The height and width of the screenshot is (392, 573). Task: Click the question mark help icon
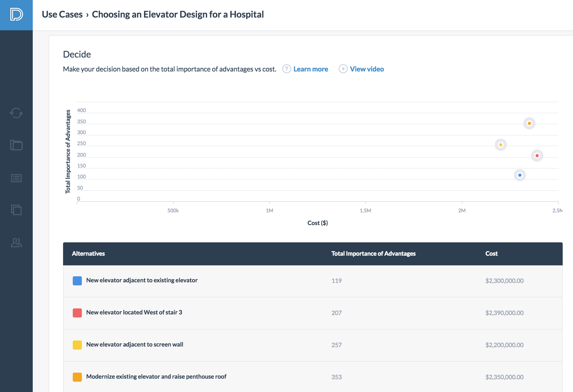(286, 69)
